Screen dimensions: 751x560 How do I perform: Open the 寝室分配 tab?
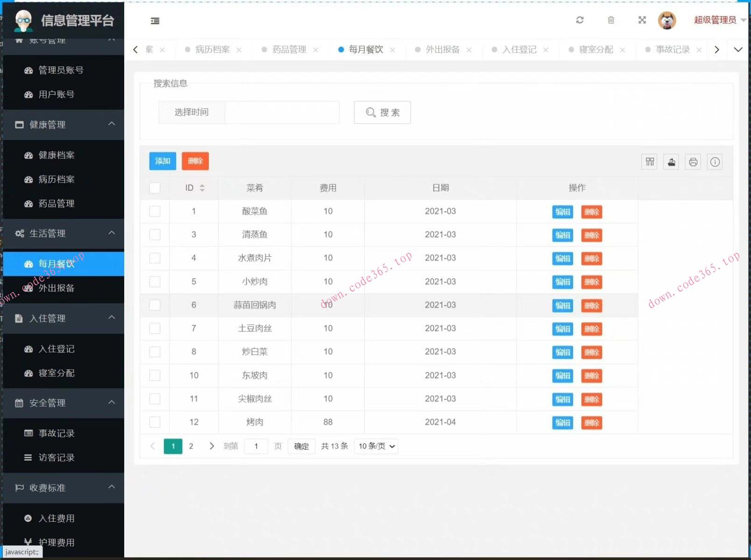tap(597, 49)
